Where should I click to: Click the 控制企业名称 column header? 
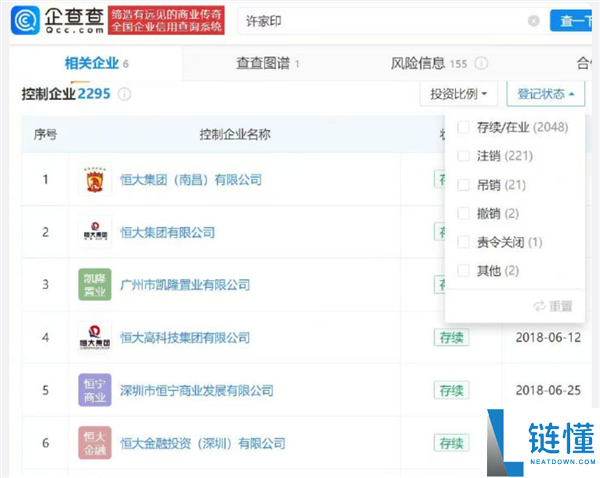[x=235, y=134]
